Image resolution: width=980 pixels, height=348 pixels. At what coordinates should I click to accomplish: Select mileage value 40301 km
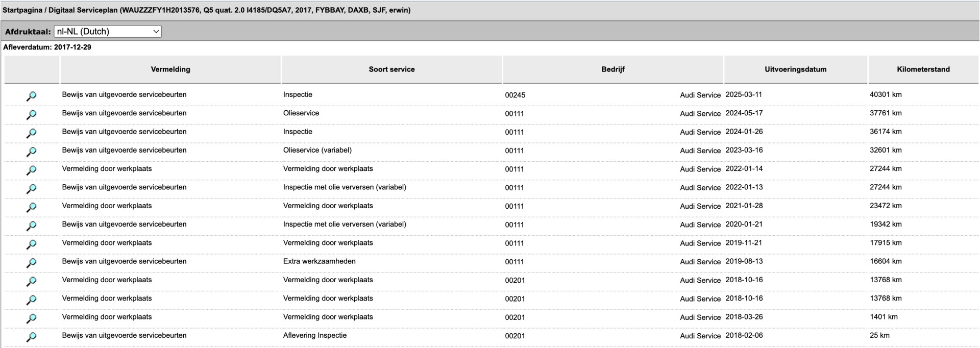[886, 94]
